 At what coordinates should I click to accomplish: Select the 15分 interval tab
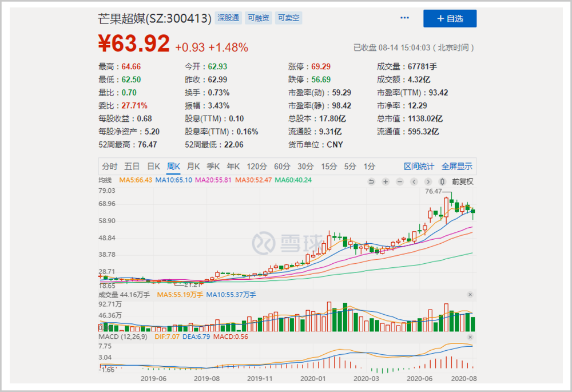click(x=329, y=167)
